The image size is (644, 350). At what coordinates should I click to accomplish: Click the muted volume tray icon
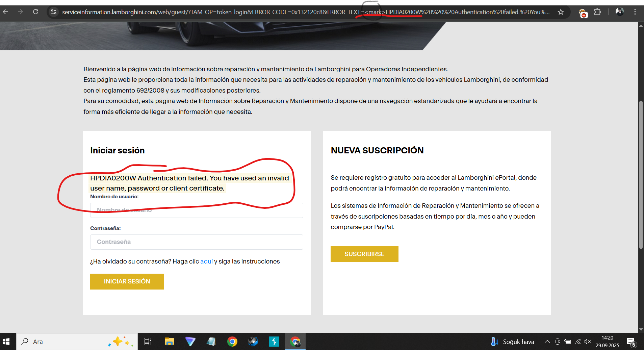[x=588, y=342]
